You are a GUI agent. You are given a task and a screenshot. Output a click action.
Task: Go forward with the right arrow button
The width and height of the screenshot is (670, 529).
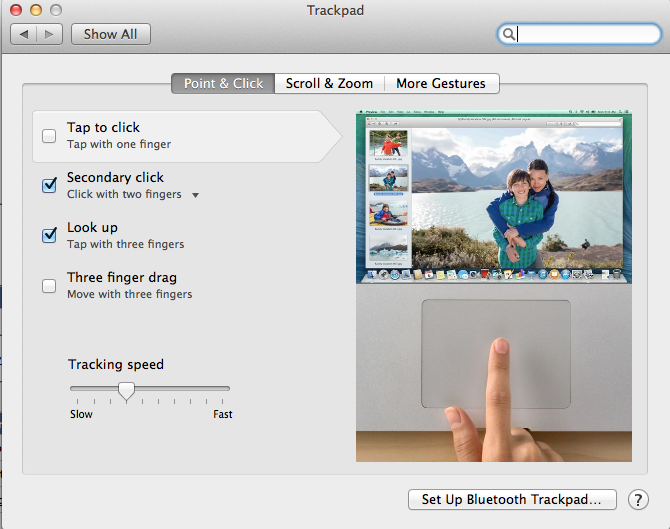pyautogui.click(x=50, y=34)
